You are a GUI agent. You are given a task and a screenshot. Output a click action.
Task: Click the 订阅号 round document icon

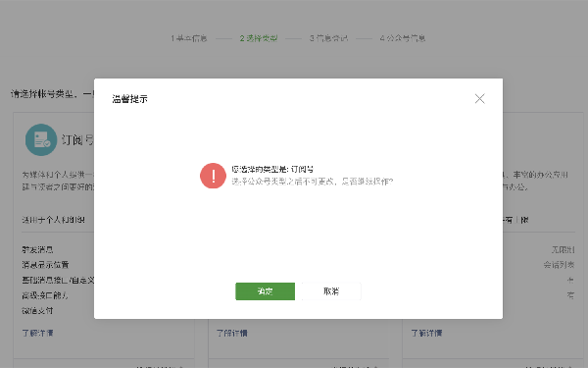pyautogui.click(x=41, y=139)
